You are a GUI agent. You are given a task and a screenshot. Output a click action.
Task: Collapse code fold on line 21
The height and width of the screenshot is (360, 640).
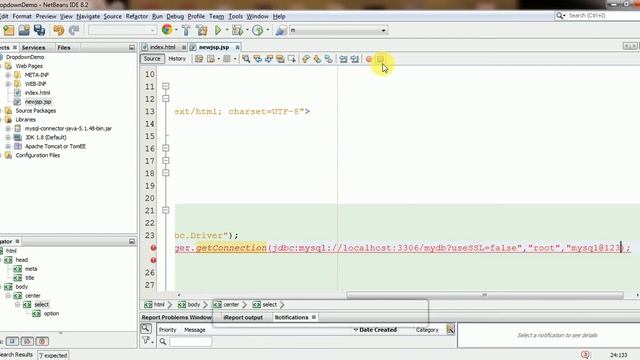pyautogui.click(x=166, y=210)
